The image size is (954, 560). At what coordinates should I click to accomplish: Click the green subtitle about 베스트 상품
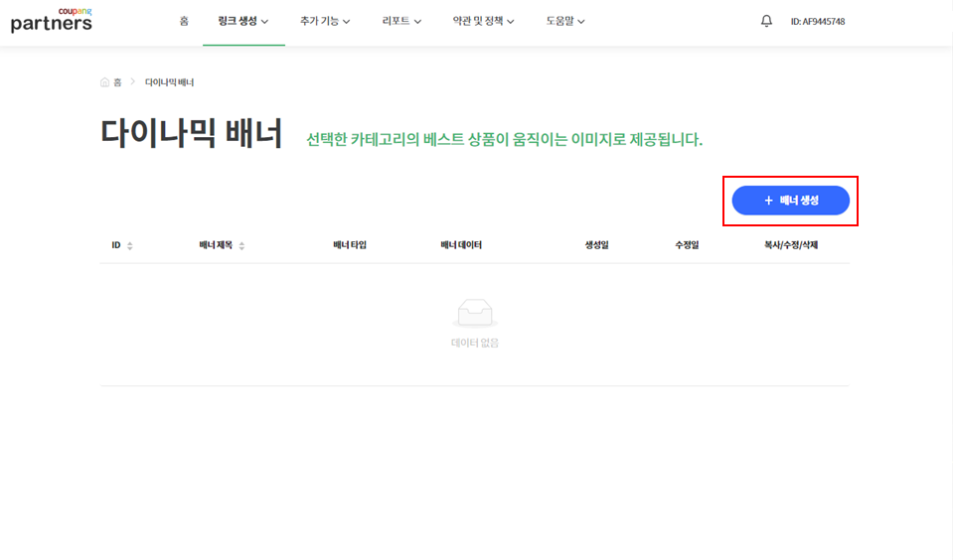tap(504, 139)
